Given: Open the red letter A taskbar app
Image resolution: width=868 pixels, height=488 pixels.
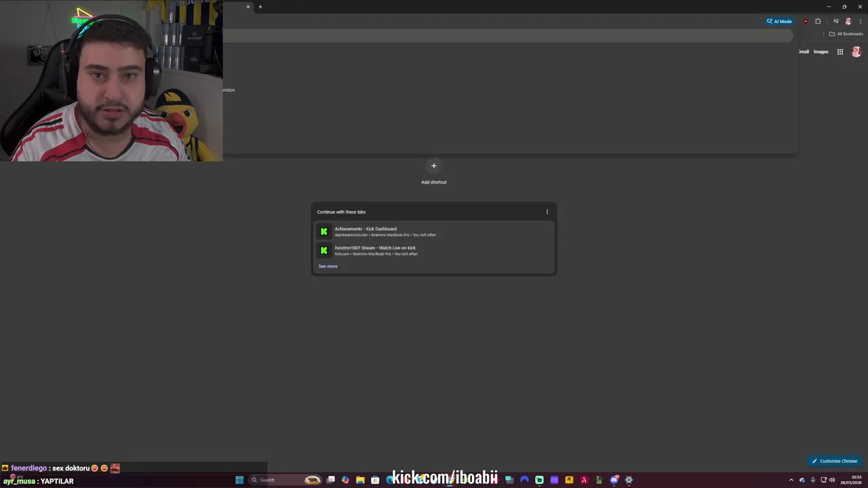Looking at the screenshot, I should coord(584,480).
